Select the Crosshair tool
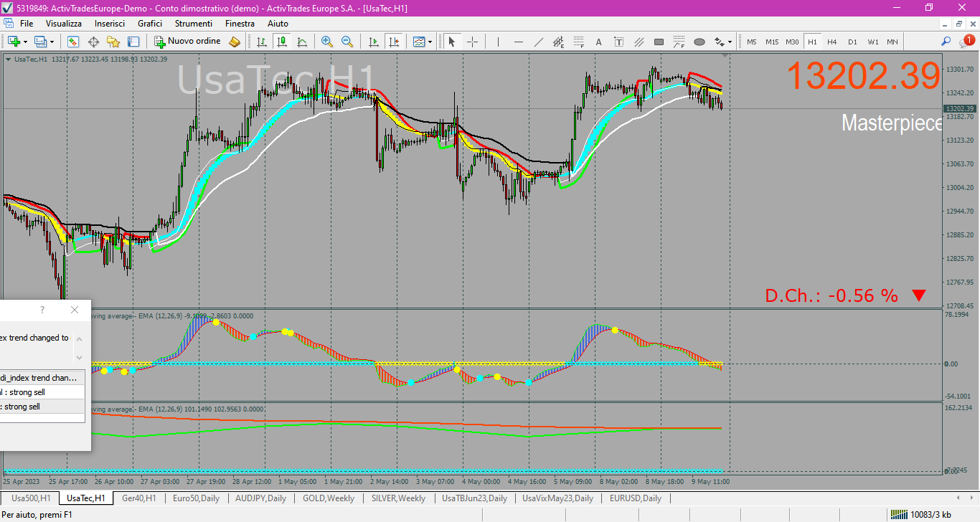The image size is (980, 522). click(x=472, y=42)
